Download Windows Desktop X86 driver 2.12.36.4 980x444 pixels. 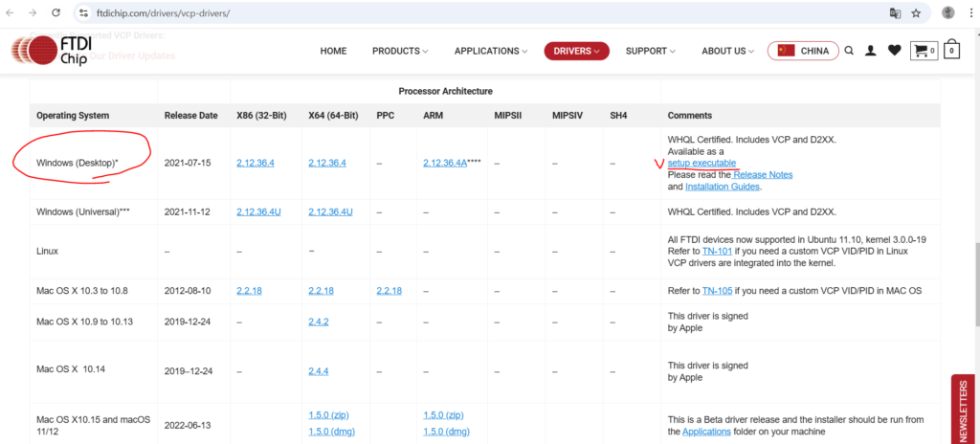coord(256,163)
